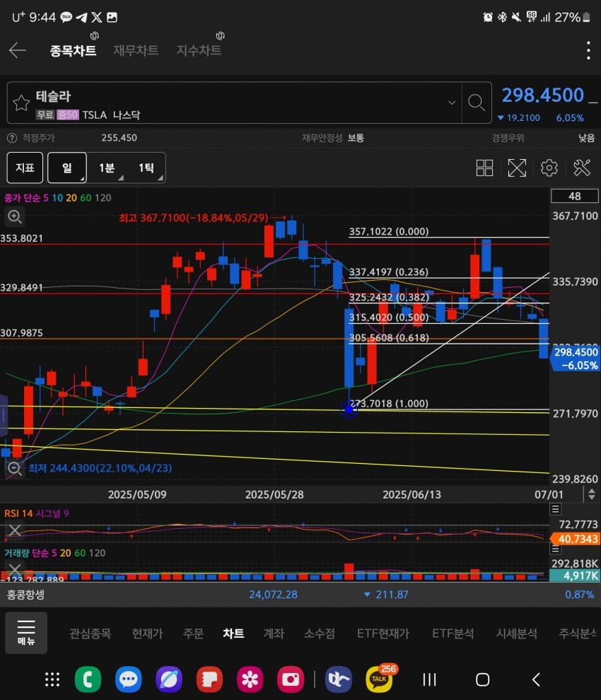Open the drawing tools icon
The height and width of the screenshot is (700, 601).
point(582,168)
